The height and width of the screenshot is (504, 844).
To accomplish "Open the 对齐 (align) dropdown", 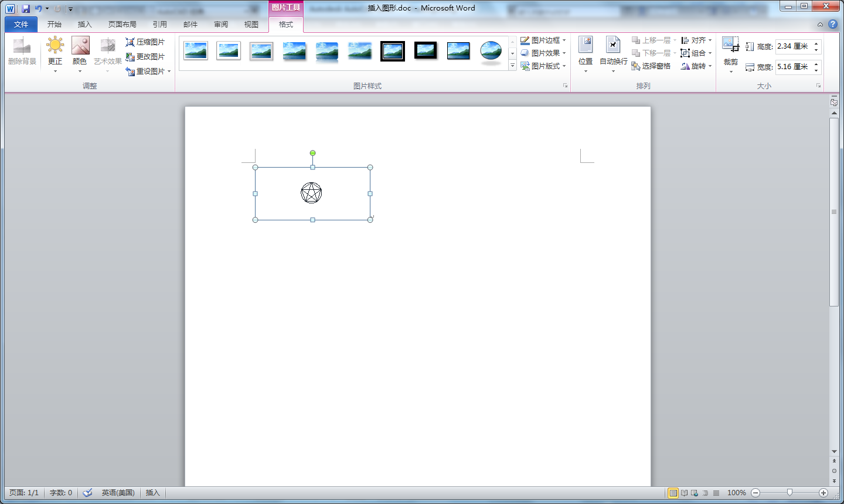I will (696, 40).
